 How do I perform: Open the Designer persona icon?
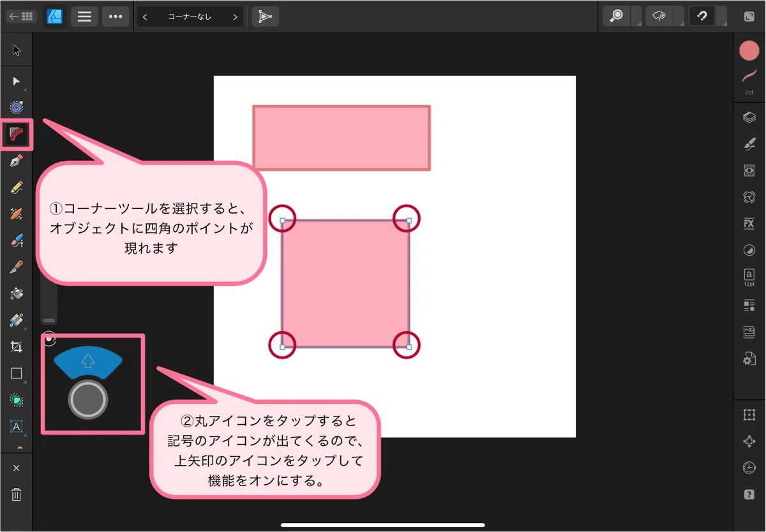55,17
